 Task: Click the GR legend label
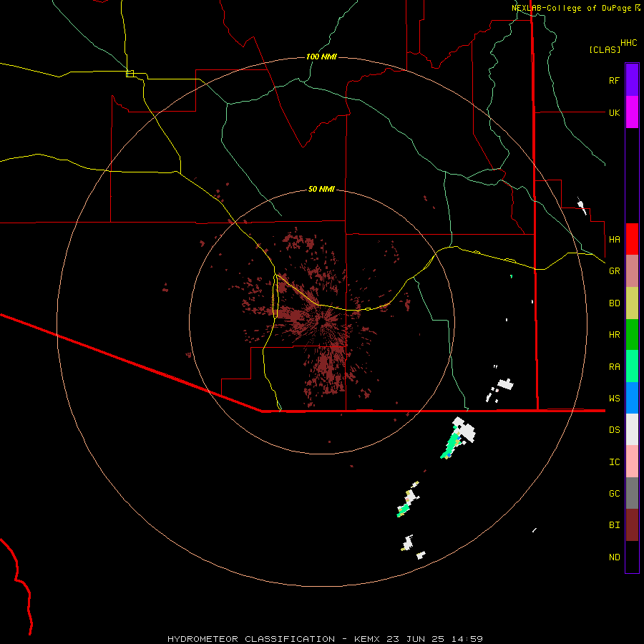[x=614, y=271]
